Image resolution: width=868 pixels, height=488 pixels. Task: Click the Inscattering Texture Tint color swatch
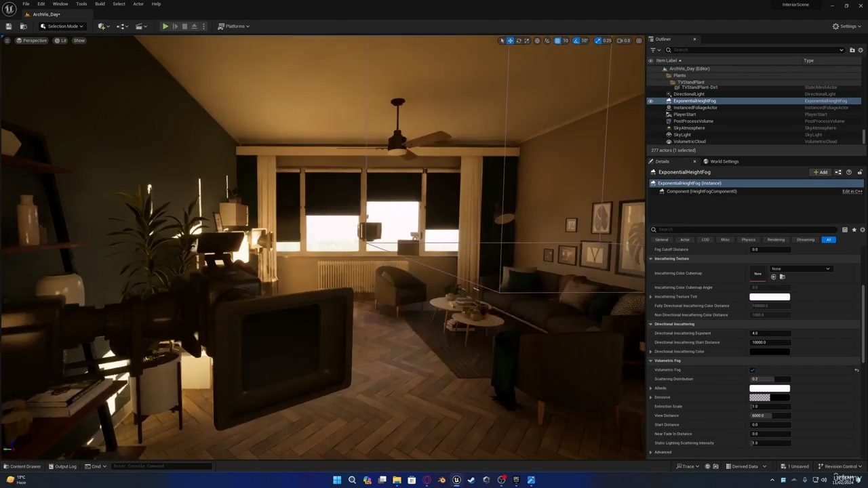[769, 297]
